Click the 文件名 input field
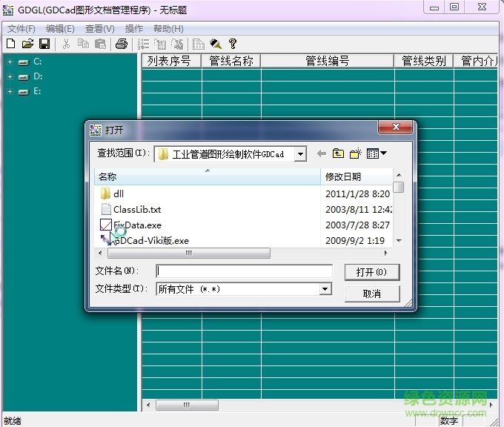Image resolution: width=504 pixels, height=427 pixels. [x=245, y=271]
